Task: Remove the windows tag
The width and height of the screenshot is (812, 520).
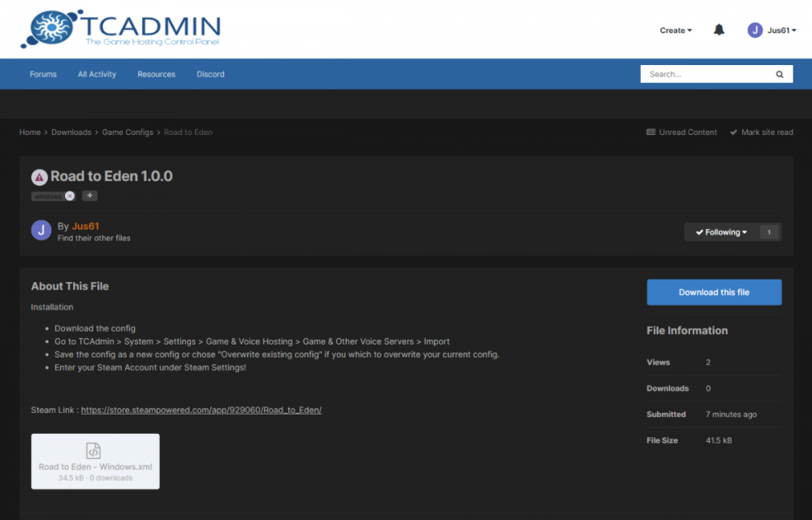Action: (69, 196)
